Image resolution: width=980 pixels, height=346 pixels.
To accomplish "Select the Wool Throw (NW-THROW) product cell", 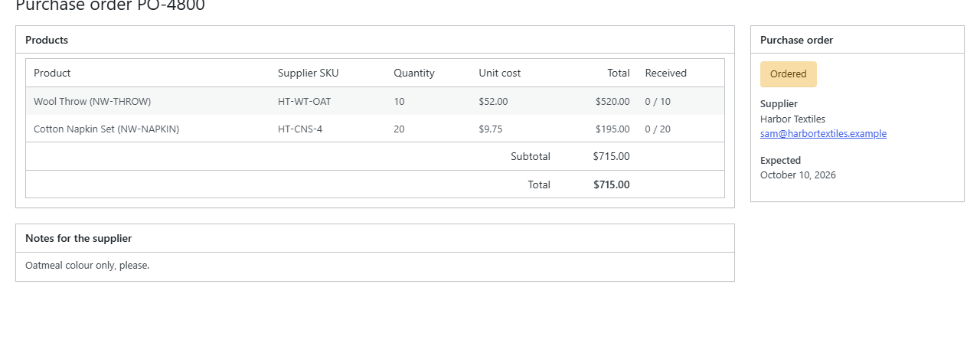I will 92,101.
